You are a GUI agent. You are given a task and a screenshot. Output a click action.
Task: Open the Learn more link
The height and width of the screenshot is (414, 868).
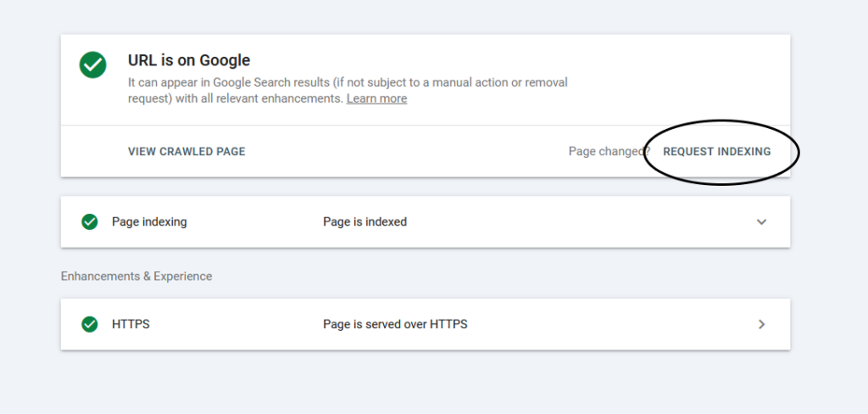click(376, 98)
